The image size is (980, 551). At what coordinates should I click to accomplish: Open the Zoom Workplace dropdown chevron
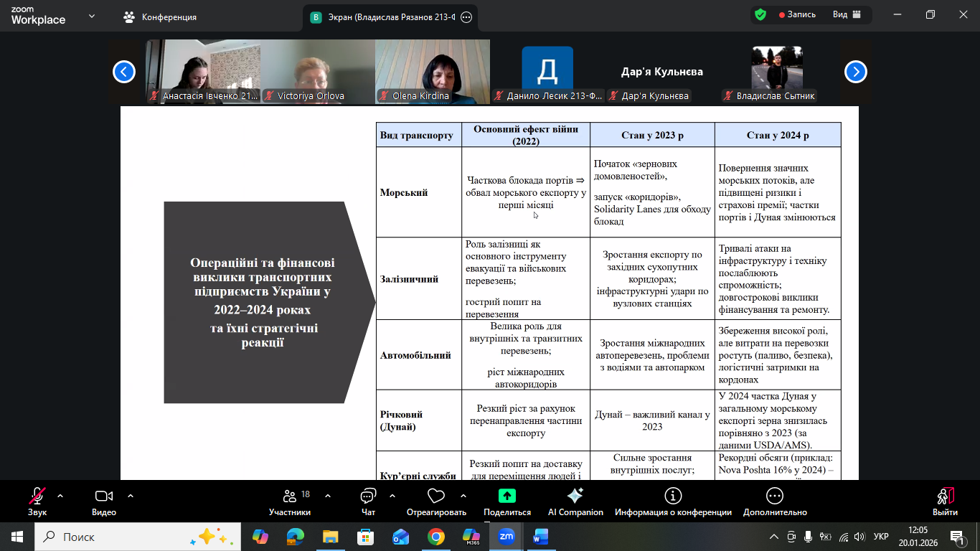tap(92, 16)
